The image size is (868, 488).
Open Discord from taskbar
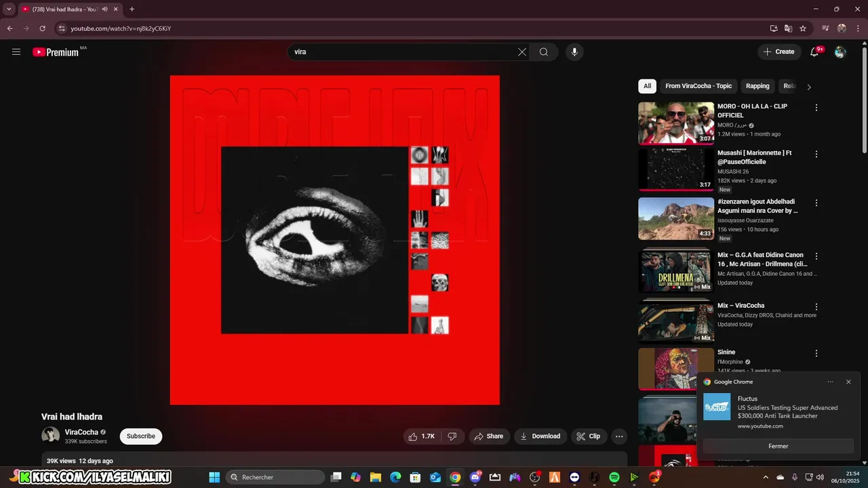pos(475,477)
